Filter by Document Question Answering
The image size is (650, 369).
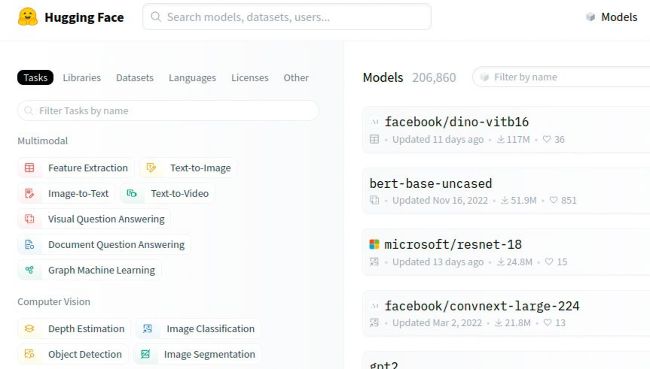click(104, 245)
